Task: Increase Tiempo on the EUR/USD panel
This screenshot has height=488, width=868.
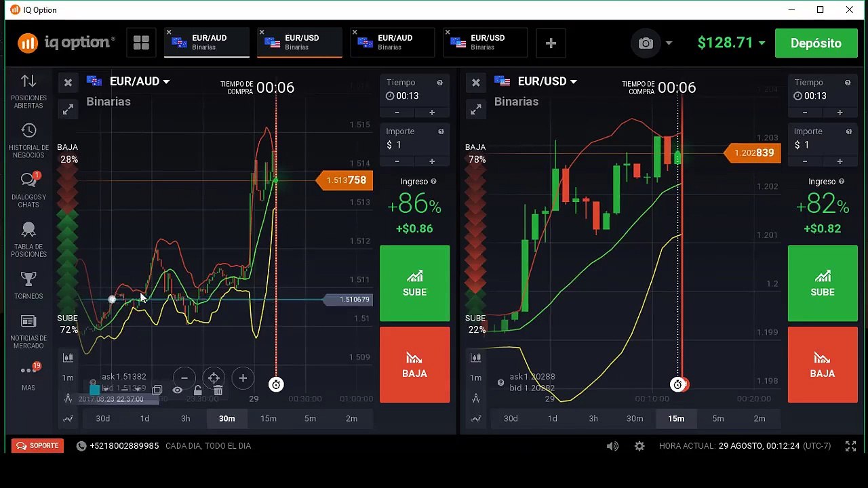Action: 840,113
